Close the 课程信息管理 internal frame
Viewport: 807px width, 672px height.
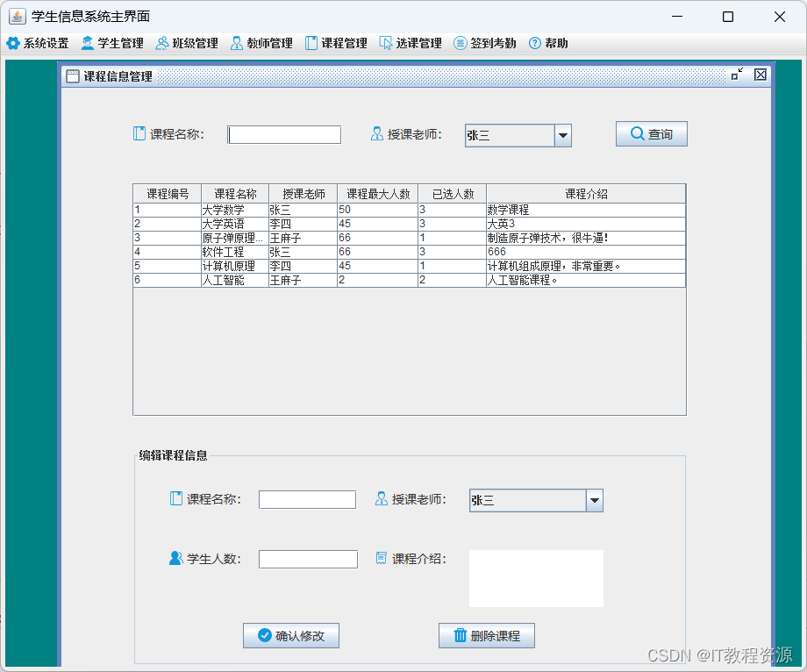tap(761, 75)
